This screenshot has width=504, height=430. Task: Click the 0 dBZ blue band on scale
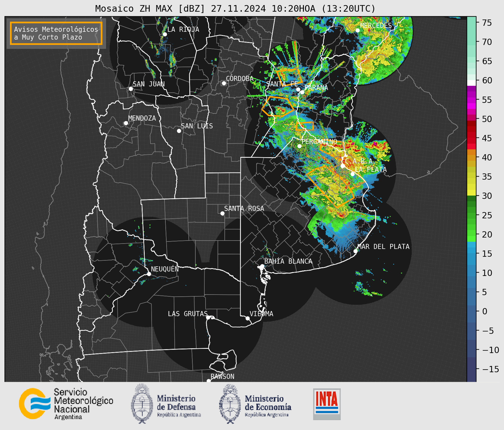point(471,311)
